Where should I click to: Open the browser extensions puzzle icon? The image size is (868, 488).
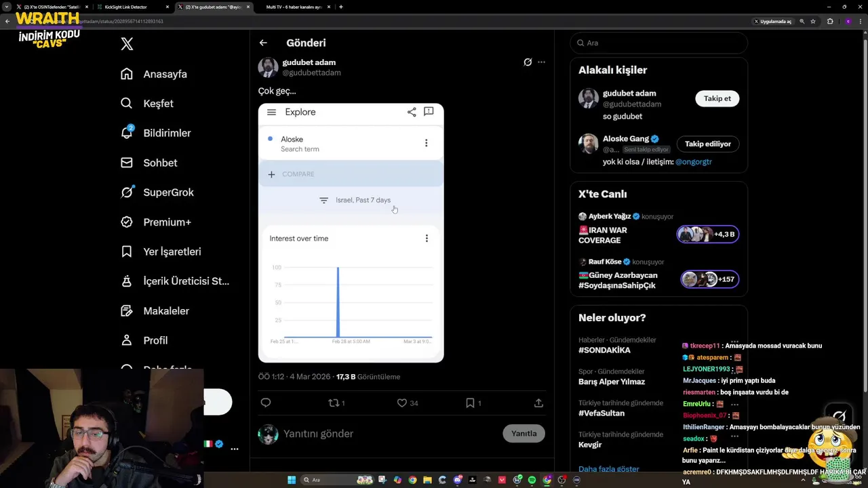pos(829,21)
